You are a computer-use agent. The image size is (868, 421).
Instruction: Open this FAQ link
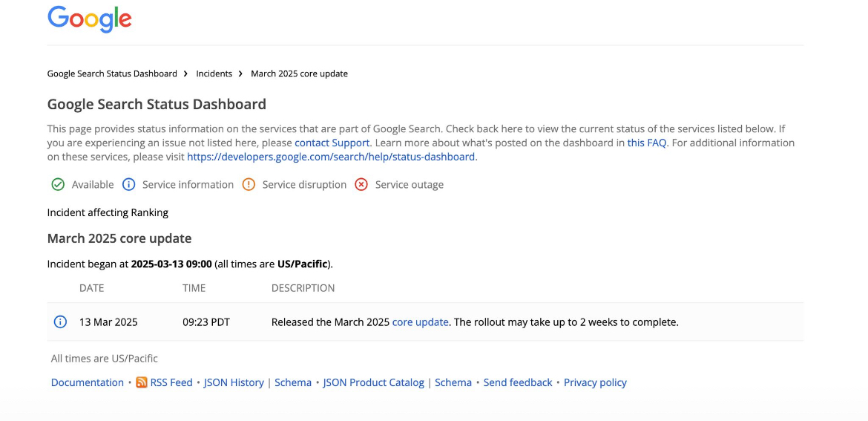(647, 143)
